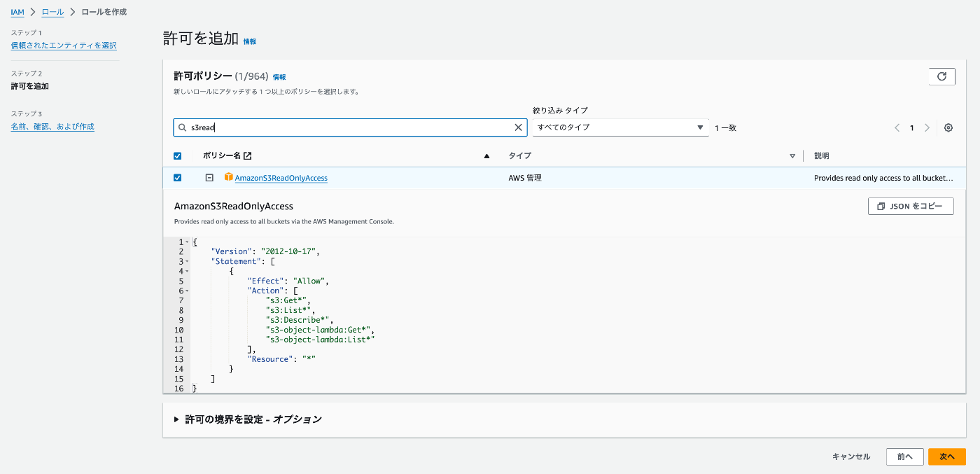Viewport: 980px width, 474px height.
Task: Click the タイプ column header
Action: point(519,156)
